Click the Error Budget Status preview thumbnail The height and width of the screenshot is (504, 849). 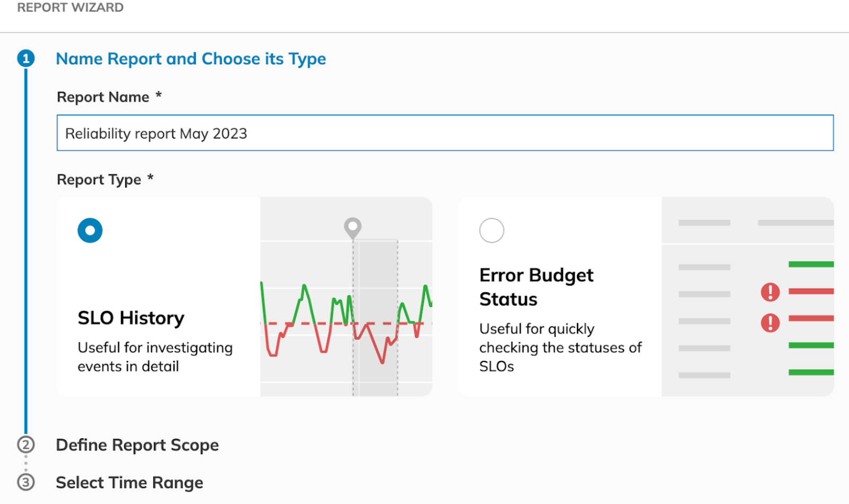click(x=747, y=297)
